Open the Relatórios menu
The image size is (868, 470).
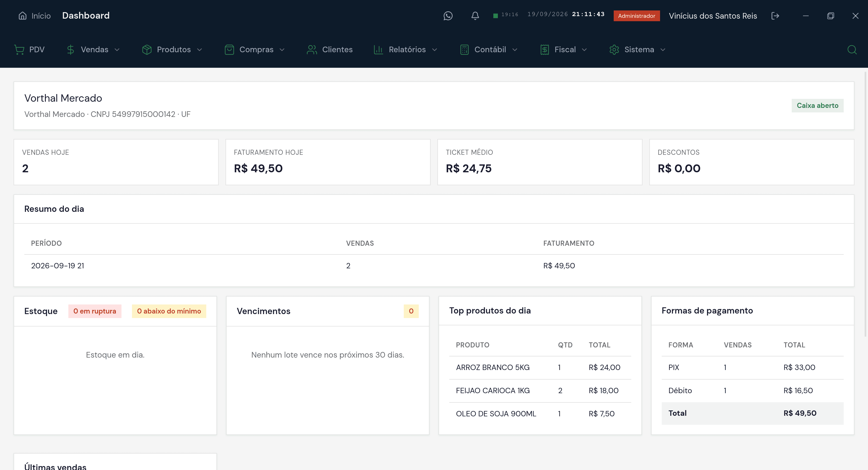click(x=406, y=49)
